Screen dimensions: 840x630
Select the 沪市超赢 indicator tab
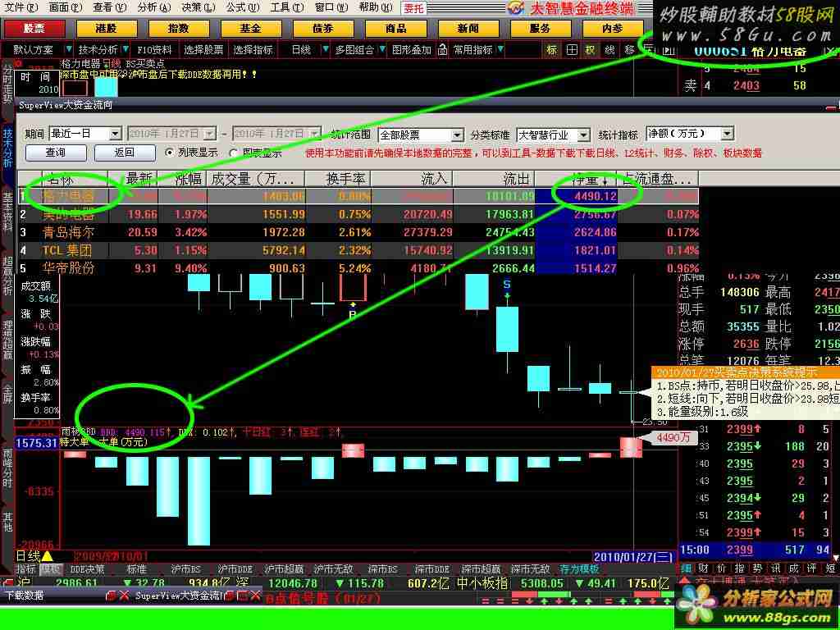pos(284,569)
